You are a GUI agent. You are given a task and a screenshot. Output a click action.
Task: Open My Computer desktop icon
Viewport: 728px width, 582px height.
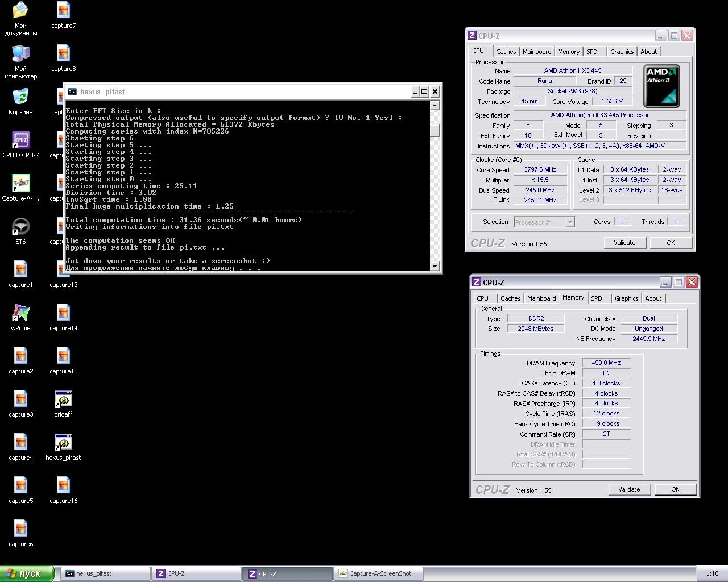[x=20, y=61]
